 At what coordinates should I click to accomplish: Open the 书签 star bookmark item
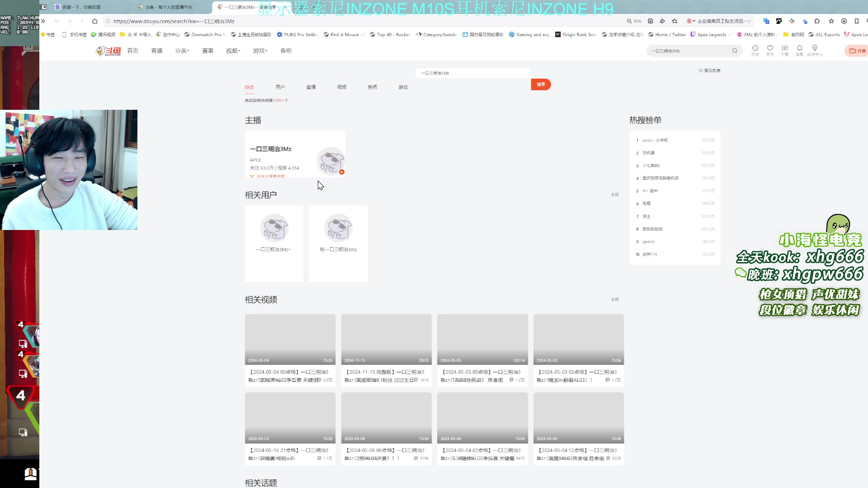click(47, 34)
